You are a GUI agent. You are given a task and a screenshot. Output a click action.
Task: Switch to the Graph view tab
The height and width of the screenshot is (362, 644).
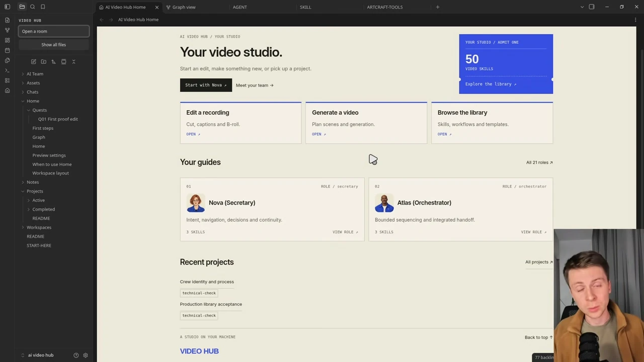pyautogui.click(x=184, y=7)
